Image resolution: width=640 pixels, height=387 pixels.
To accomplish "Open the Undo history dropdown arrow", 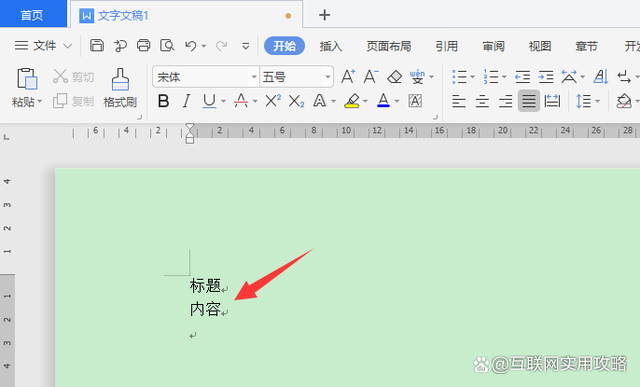I will (204, 46).
